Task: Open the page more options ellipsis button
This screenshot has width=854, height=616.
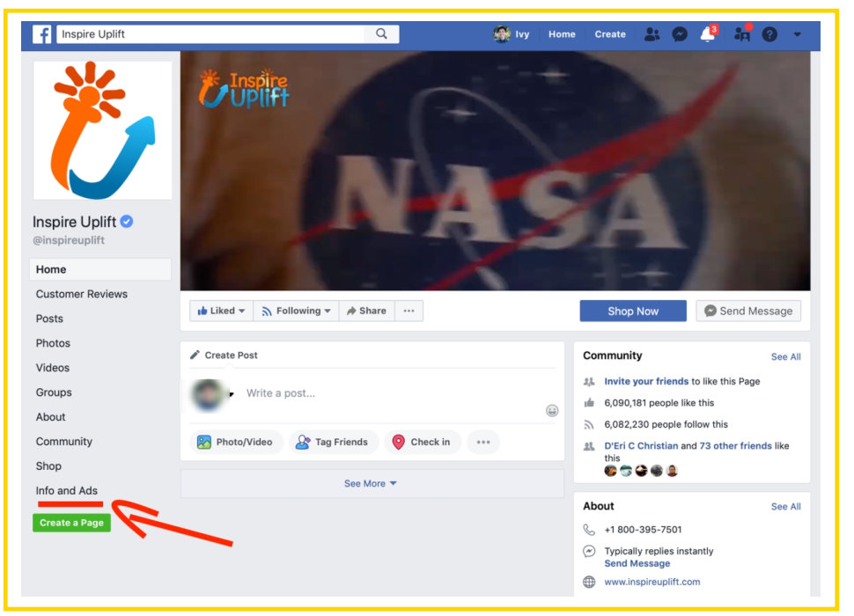Action: 409,311
